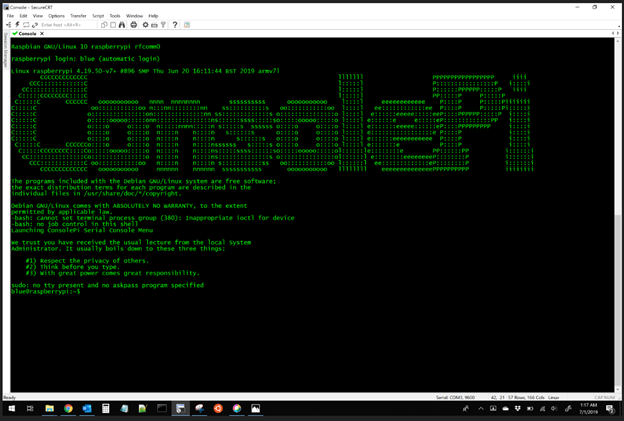The height and width of the screenshot is (421, 624).
Task: Click the volume speaker tray icon
Action: point(554,409)
